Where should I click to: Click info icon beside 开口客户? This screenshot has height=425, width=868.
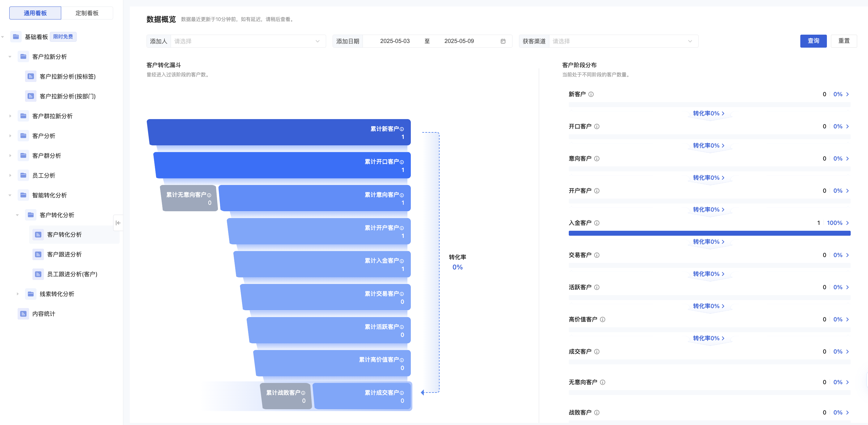point(597,127)
